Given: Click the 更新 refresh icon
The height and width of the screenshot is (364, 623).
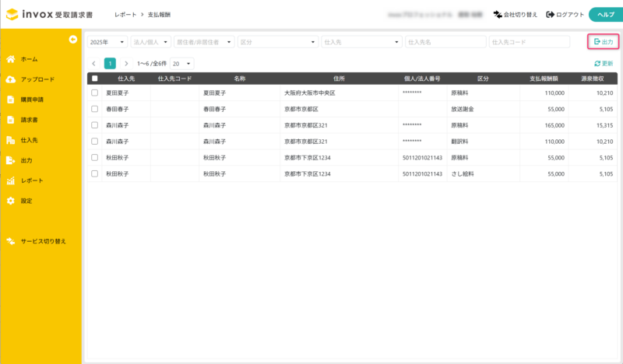Looking at the screenshot, I should click(597, 64).
